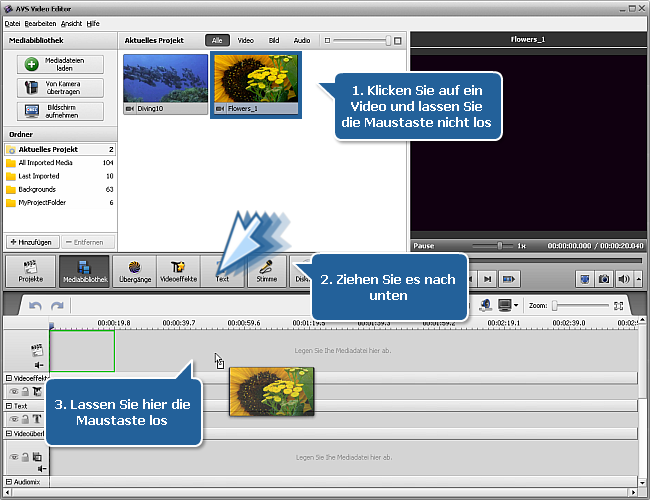The width and height of the screenshot is (650, 500).
Task: Collapse the Text track group
Action: (x=9, y=406)
